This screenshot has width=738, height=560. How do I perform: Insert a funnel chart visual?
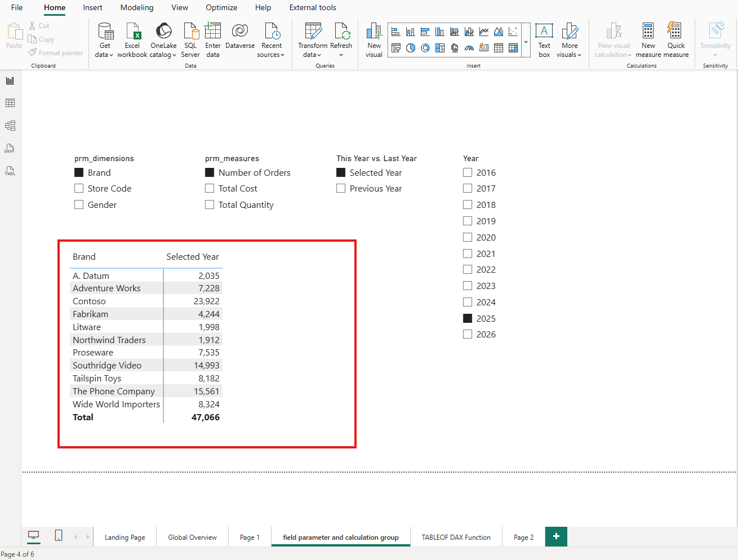pyautogui.click(x=396, y=48)
